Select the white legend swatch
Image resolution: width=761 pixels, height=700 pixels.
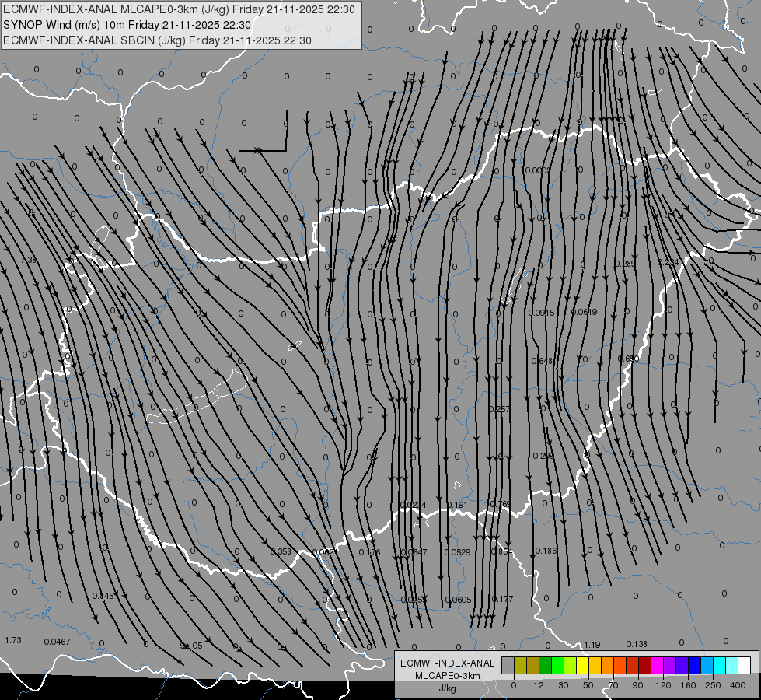pos(744,665)
